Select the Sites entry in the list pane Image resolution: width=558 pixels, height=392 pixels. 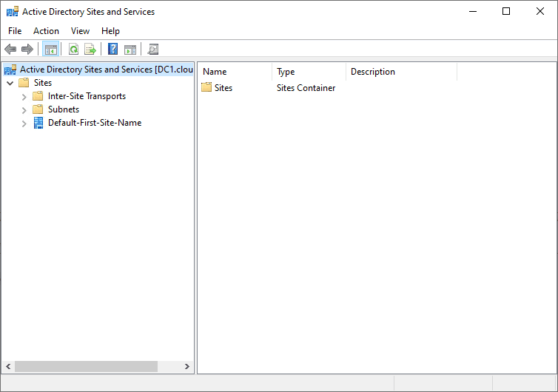point(223,88)
